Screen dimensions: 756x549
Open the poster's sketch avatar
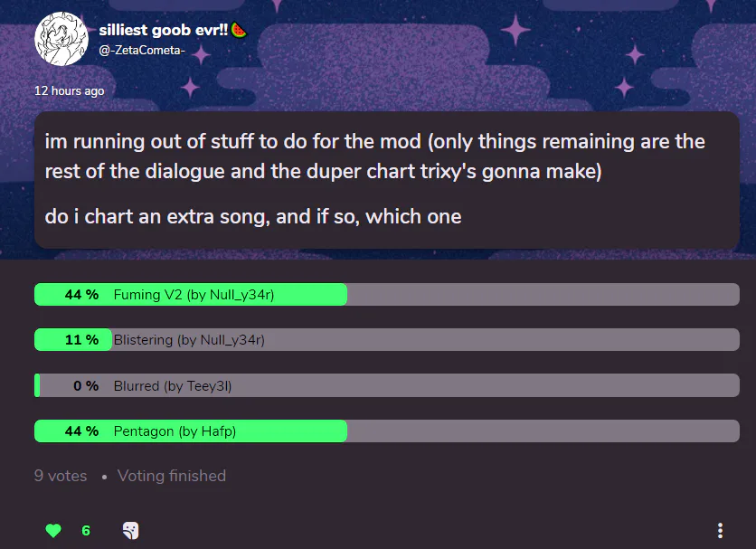[x=61, y=39]
